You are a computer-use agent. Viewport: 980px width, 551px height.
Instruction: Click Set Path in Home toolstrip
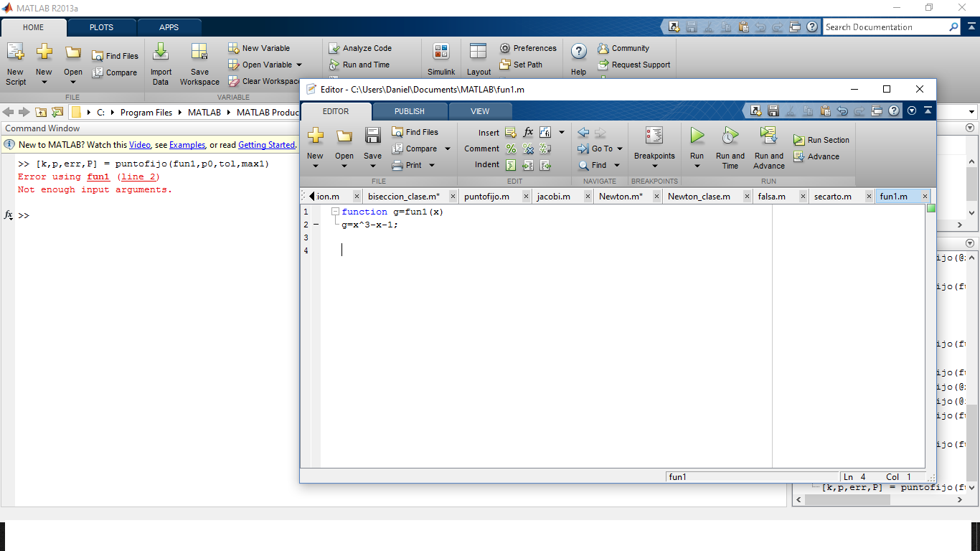[522, 65]
